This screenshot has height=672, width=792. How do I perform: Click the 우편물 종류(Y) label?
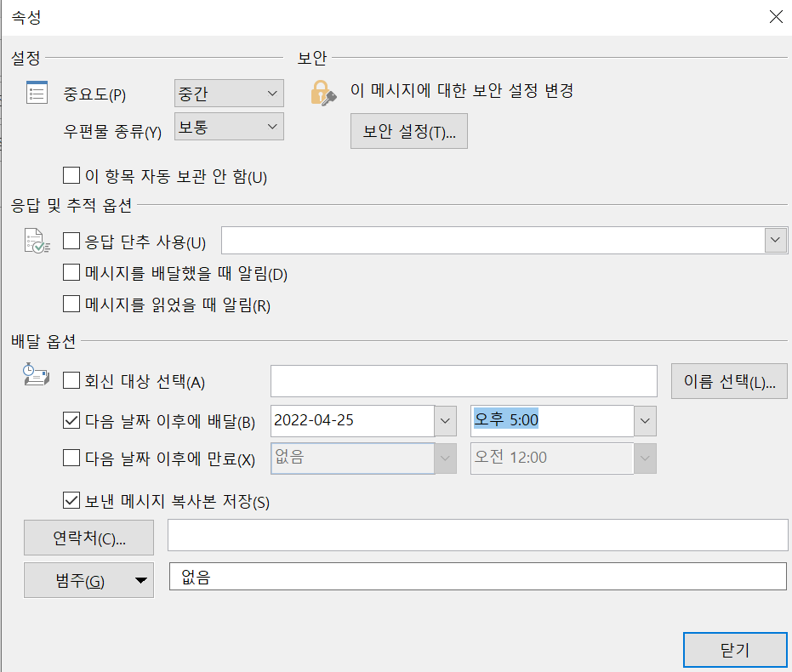click(112, 132)
